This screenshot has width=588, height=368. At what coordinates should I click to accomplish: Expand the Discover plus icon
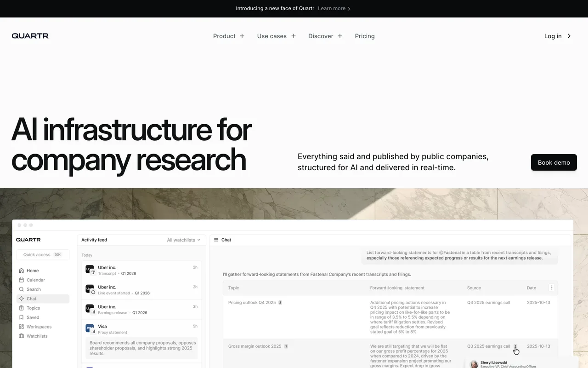tap(340, 36)
